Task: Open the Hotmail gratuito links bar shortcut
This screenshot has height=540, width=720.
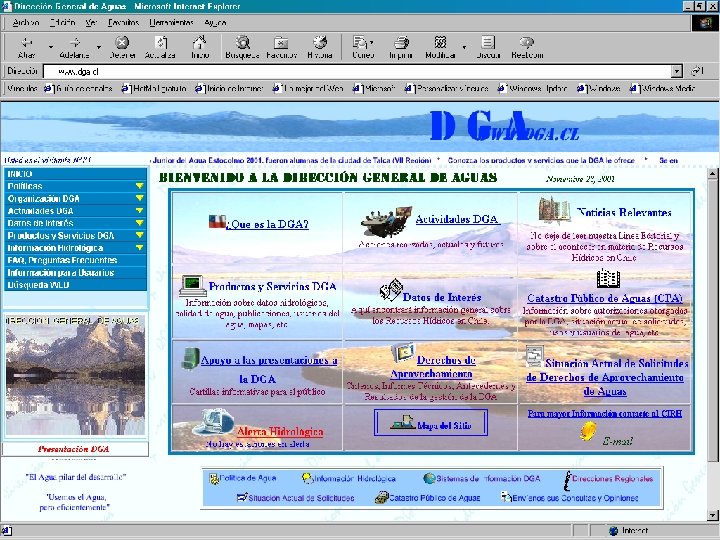Action: pos(154,89)
